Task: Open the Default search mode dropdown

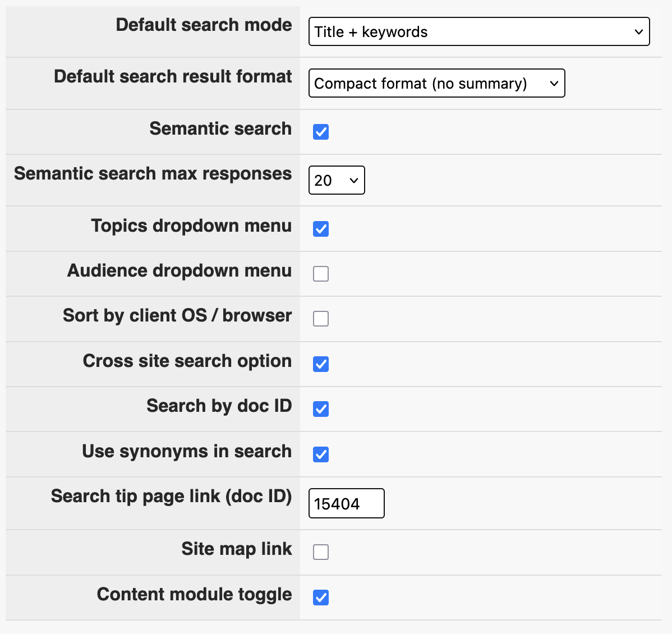Action: [478, 31]
